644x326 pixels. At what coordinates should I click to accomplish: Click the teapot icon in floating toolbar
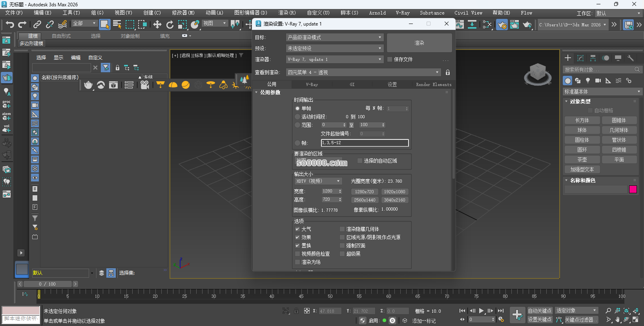coord(88,85)
